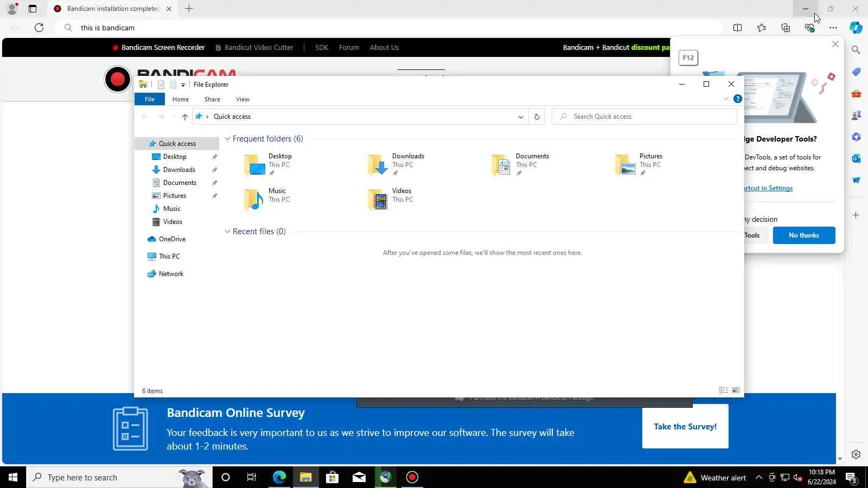Show hidden system tray icons

pos(759,477)
